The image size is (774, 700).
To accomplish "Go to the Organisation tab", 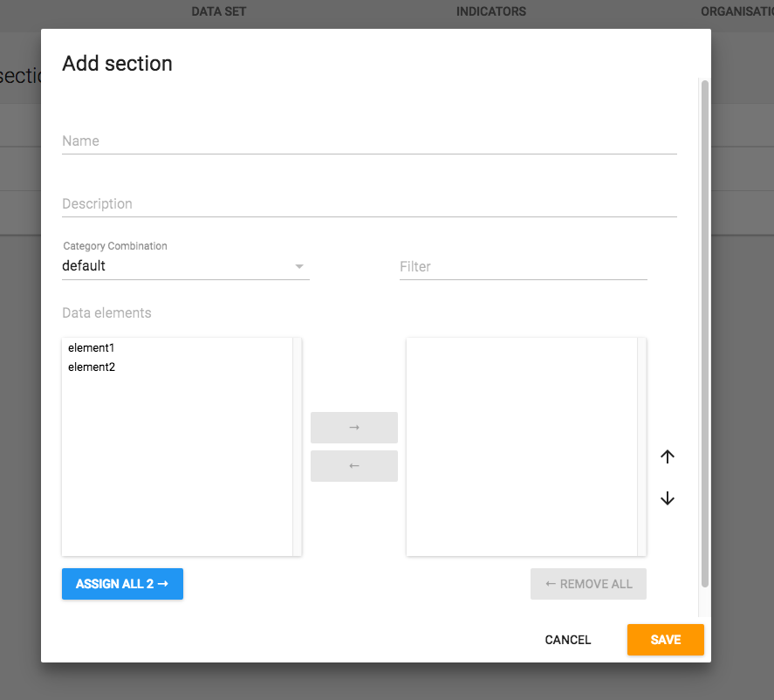I will pyautogui.click(x=736, y=12).
